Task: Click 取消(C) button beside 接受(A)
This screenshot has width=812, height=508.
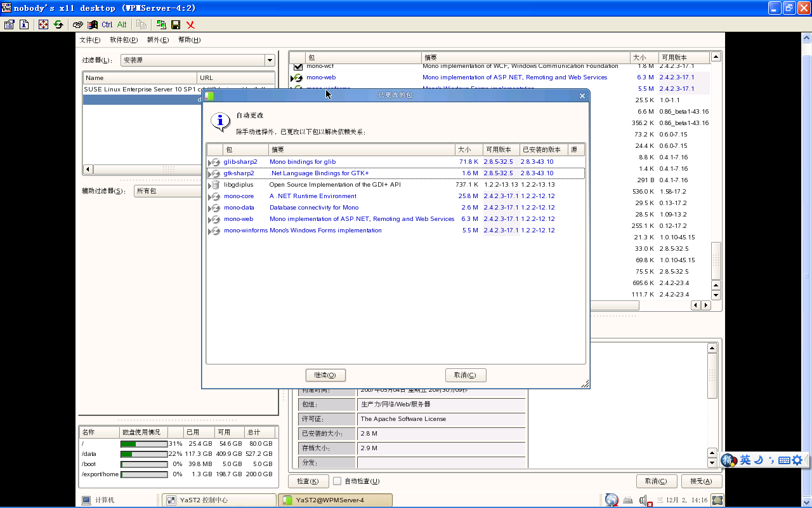Action: 657,481
